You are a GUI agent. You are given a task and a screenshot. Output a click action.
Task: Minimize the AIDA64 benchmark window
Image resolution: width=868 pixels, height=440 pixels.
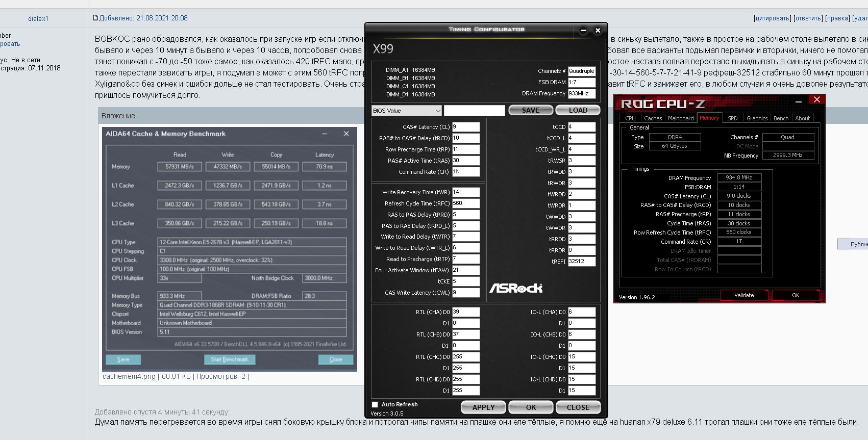(x=324, y=134)
